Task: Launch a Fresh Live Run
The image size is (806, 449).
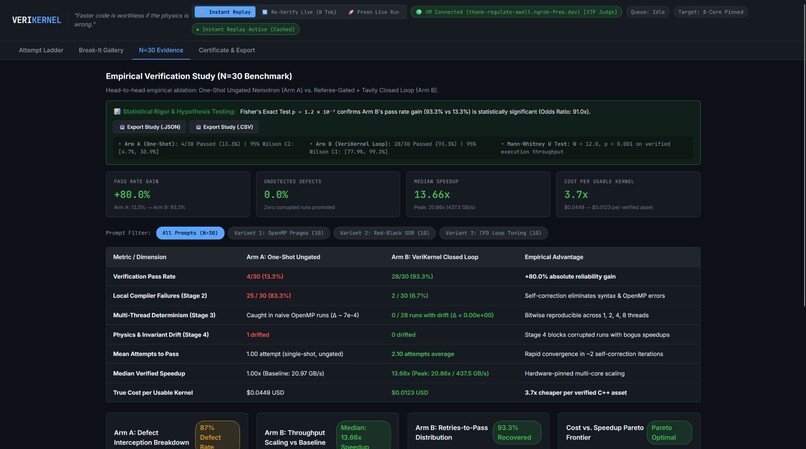Action: [x=373, y=12]
